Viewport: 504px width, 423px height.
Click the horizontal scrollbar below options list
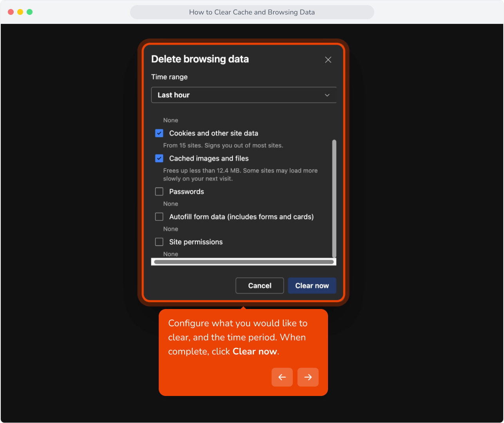[x=244, y=262]
